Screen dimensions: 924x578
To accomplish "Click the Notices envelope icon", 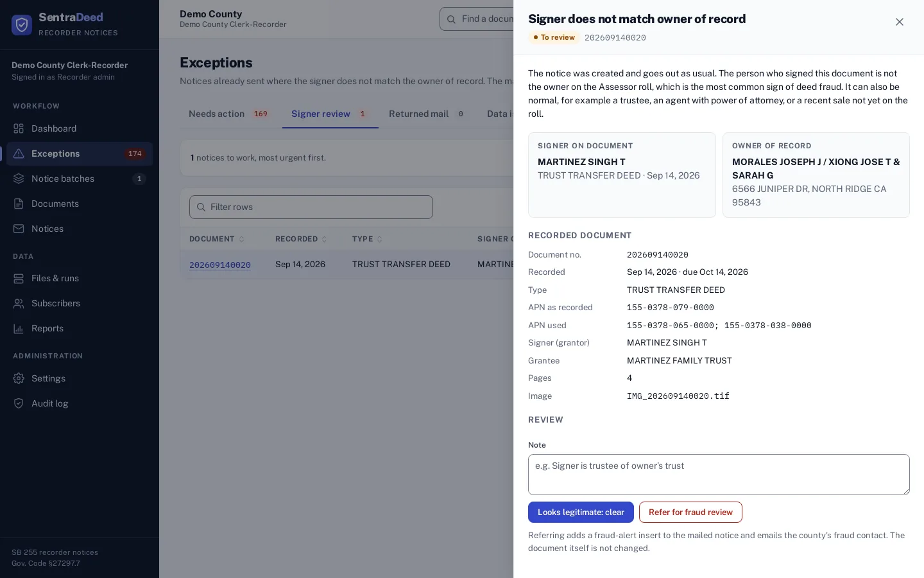I will click(x=19, y=229).
